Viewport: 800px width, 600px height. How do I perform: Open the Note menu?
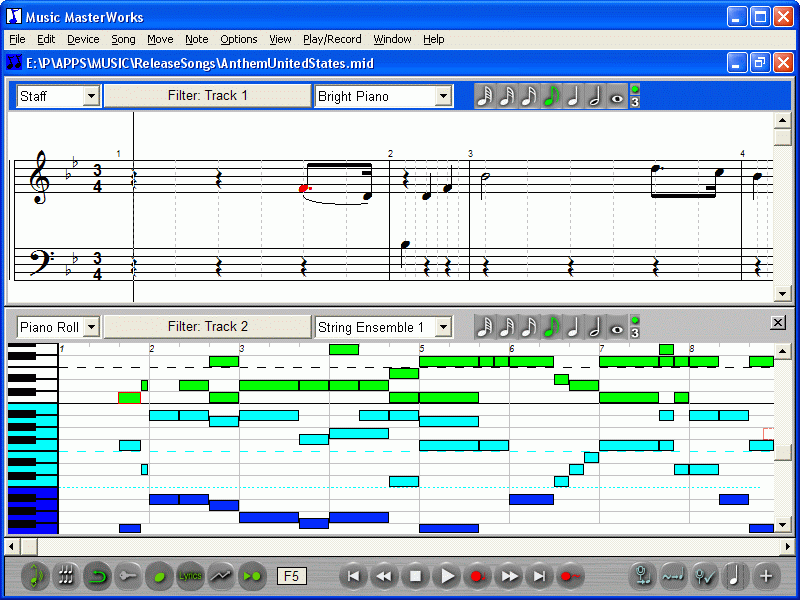coord(196,39)
